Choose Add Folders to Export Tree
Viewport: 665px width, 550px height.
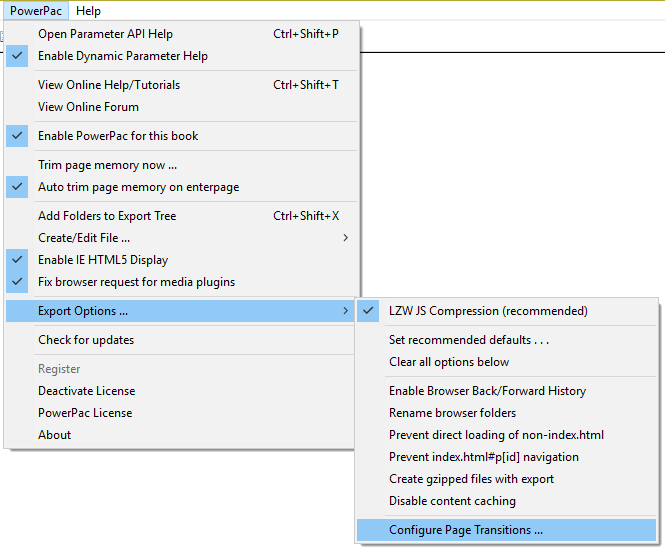point(181,216)
